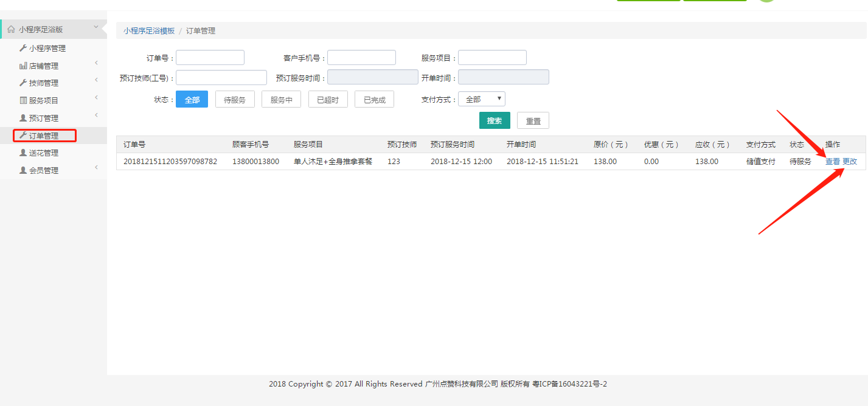Filter orders by 已完成 status
The height and width of the screenshot is (406, 868).
pyautogui.click(x=374, y=100)
